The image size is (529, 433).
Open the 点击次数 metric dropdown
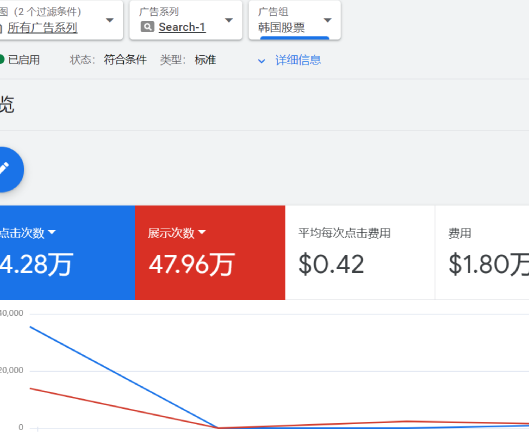point(52,232)
